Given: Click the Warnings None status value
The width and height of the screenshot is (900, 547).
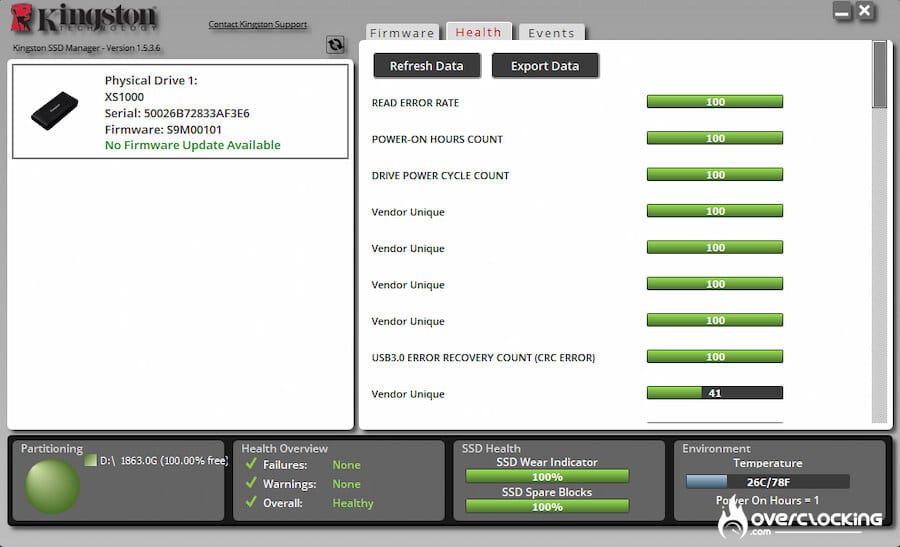Looking at the screenshot, I should click(x=347, y=484).
